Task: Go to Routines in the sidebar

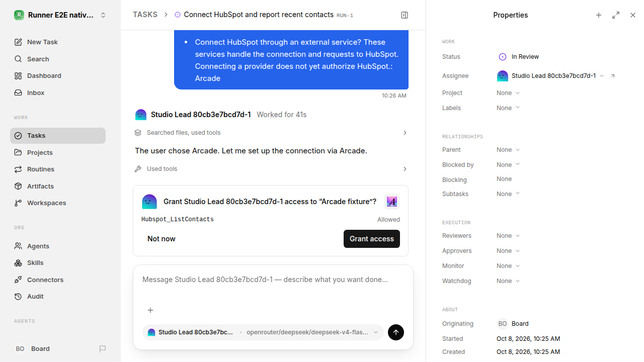Action: click(58, 169)
